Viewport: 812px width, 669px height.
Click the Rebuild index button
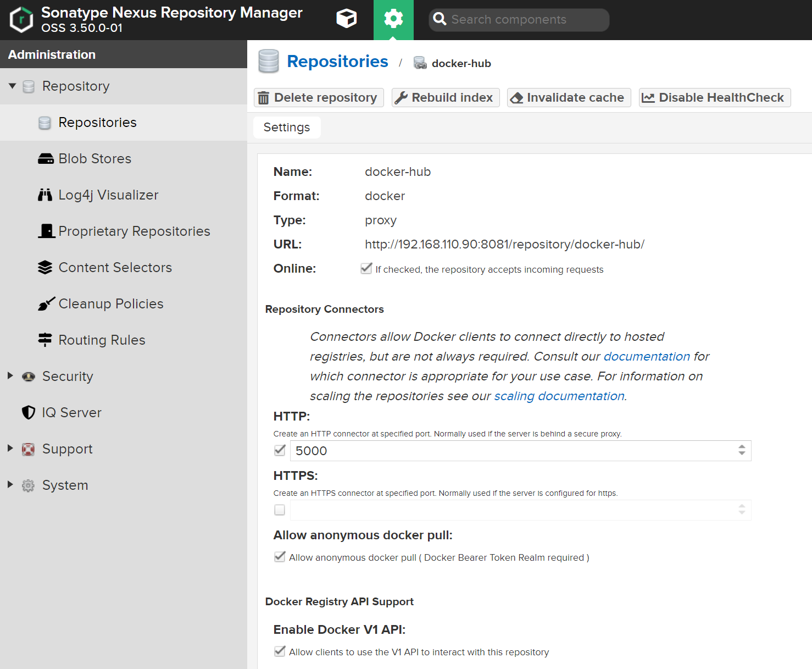coord(446,98)
